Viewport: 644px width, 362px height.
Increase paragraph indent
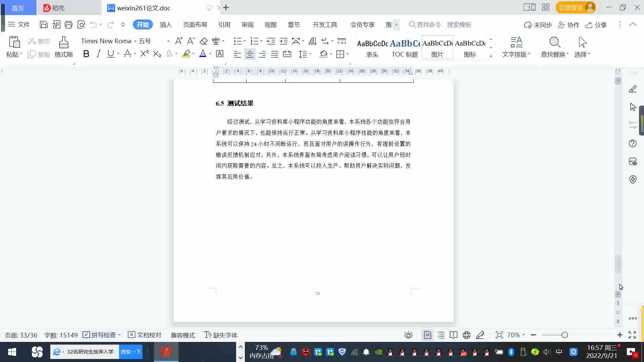click(x=283, y=41)
